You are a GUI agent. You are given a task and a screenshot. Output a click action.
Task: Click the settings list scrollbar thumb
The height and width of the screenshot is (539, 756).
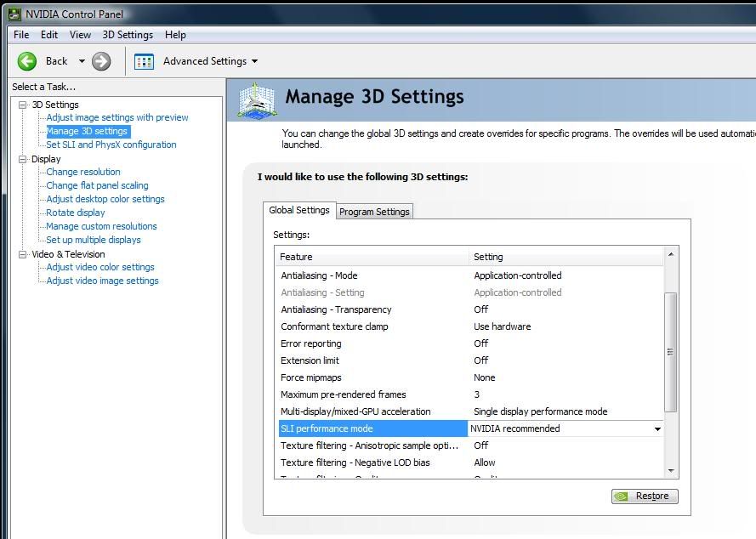tap(671, 352)
